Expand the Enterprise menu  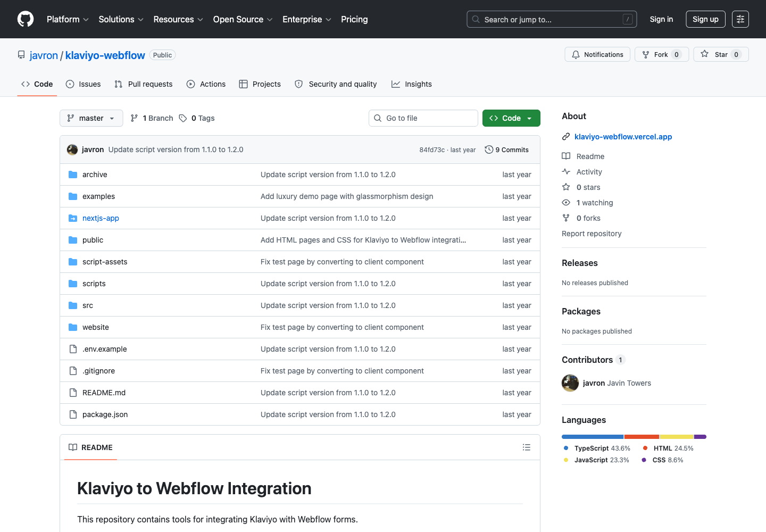[x=307, y=19]
